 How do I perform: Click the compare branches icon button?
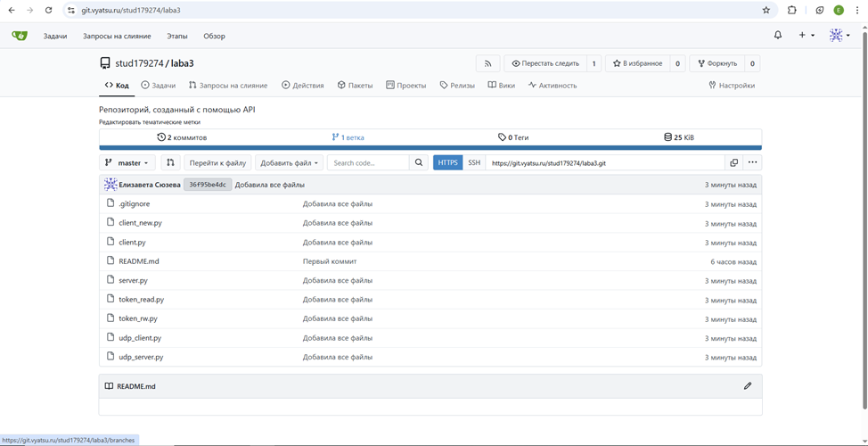pyautogui.click(x=170, y=162)
